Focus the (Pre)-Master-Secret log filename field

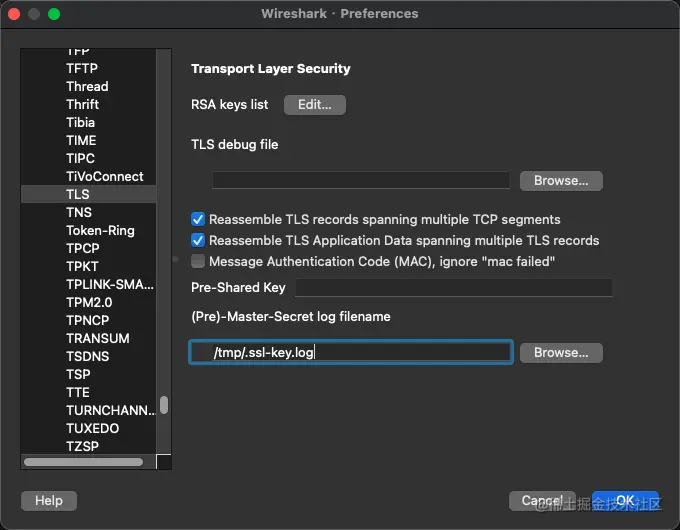pos(351,352)
